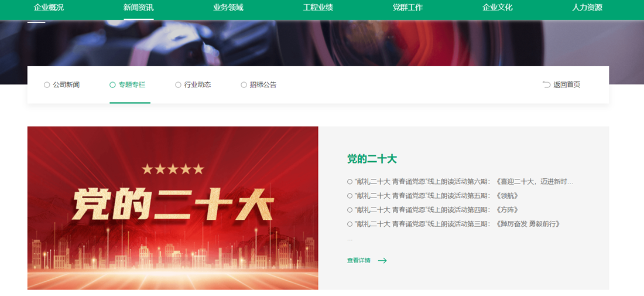
Task: Click the 查看详情 link
Action: [358, 260]
